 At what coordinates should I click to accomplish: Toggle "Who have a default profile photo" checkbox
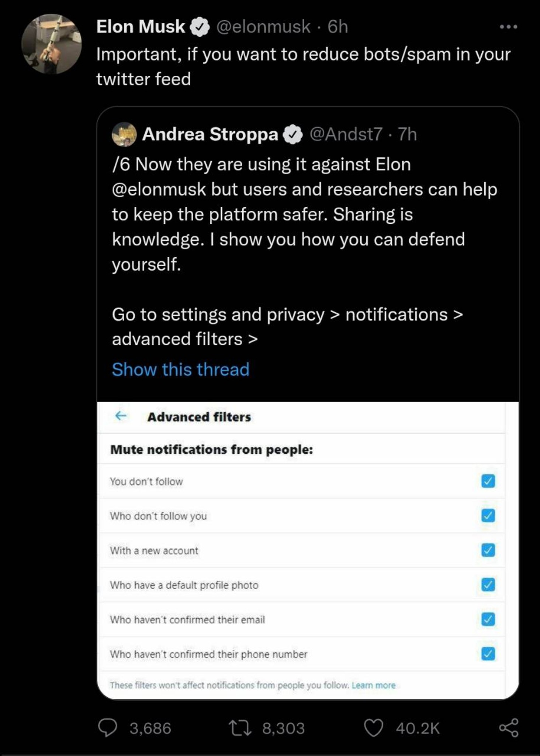488,584
